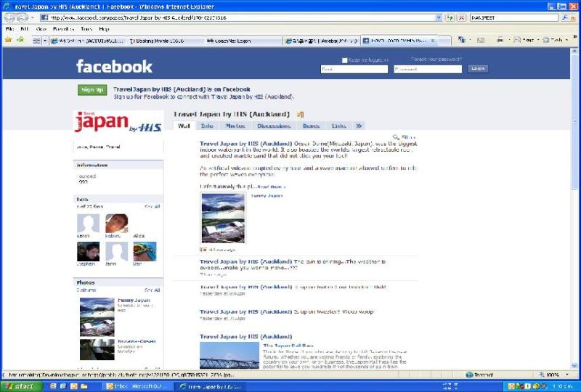Click the Print icon in command bar

tap(500, 40)
